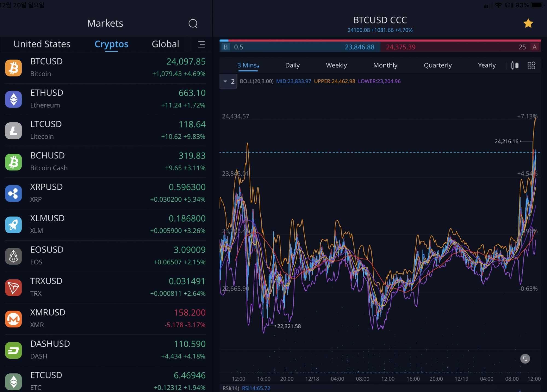Open the market list hamburger menu
Viewport: 547px width, 392px height.
(x=201, y=44)
